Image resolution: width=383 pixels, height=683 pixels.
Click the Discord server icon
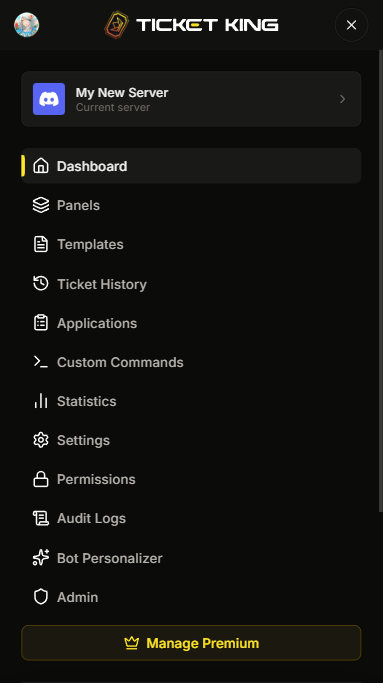[x=49, y=99]
